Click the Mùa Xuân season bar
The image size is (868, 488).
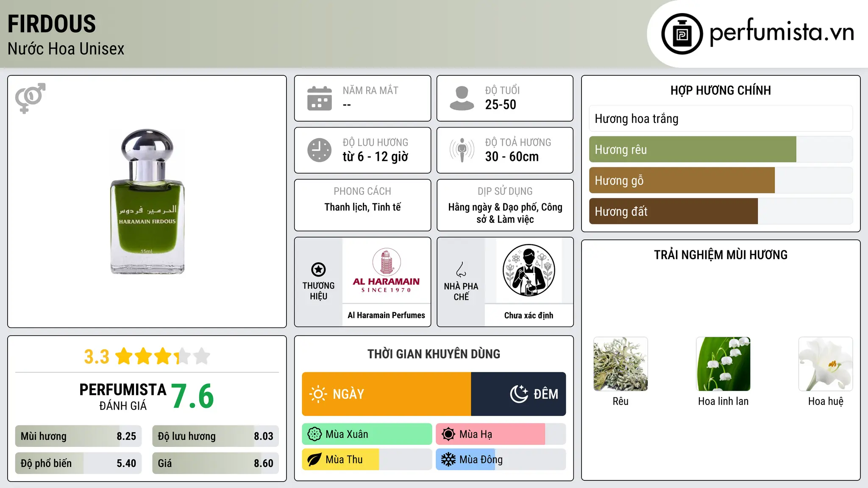(x=367, y=434)
